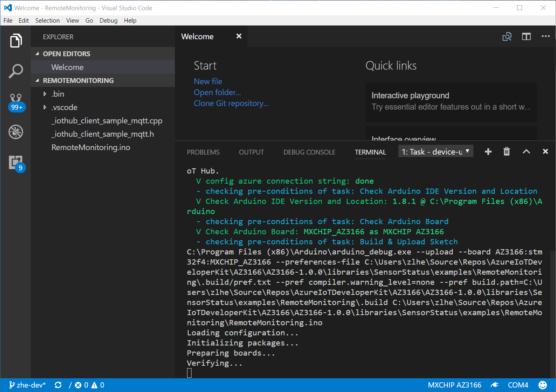Open the Help menu
This screenshot has width=556, height=392.
(x=130, y=21)
